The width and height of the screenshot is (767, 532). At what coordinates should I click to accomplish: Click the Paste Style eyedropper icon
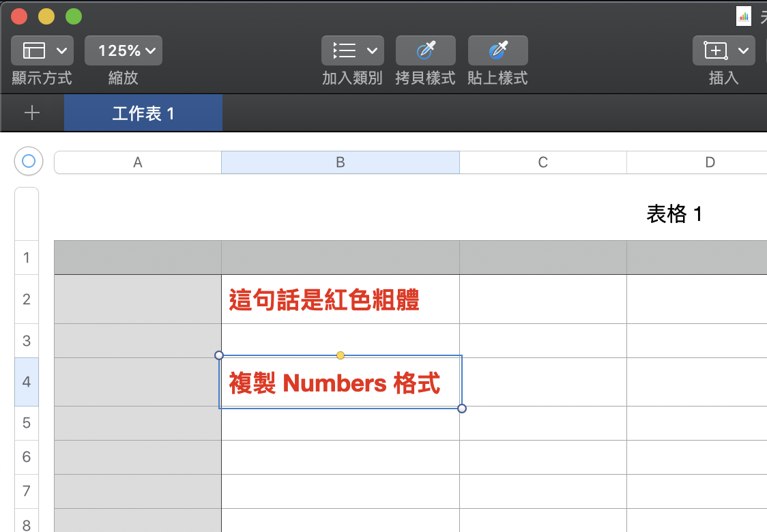tap(497, 50)
